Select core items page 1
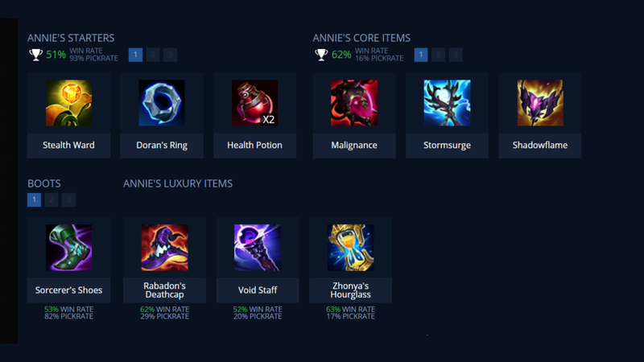 tap(421, 55)
